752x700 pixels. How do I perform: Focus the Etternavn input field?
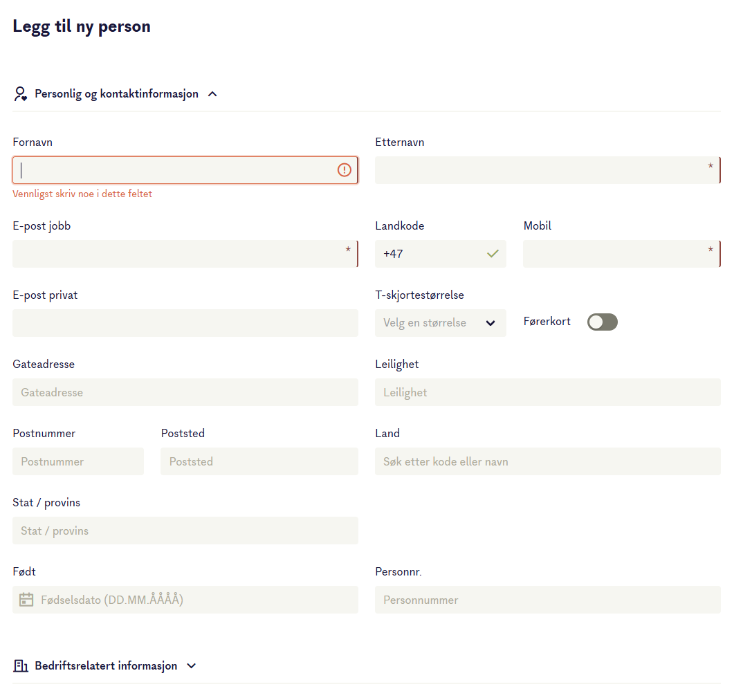[x=548, y=169]
